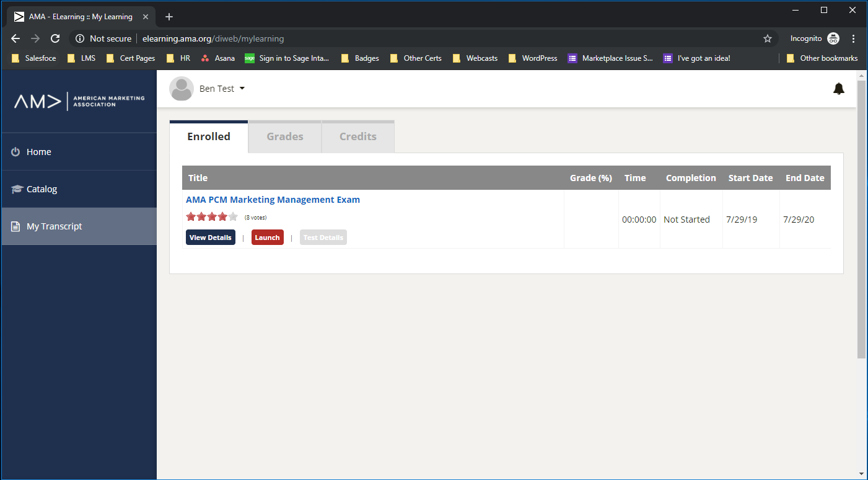868x480 pixels.
Task: Open the Chrome three-dot menu
Action: [854, 38]
